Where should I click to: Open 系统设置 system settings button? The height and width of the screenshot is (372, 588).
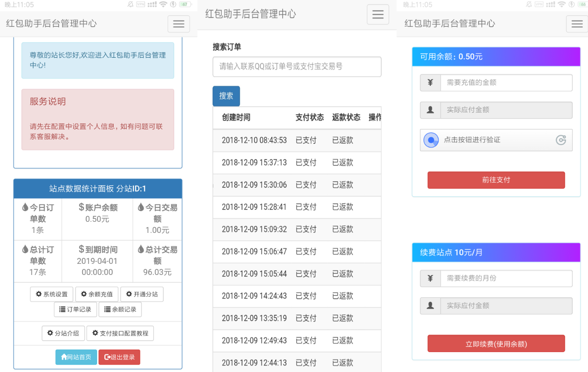pyautogui.click(x=52, y=294)
